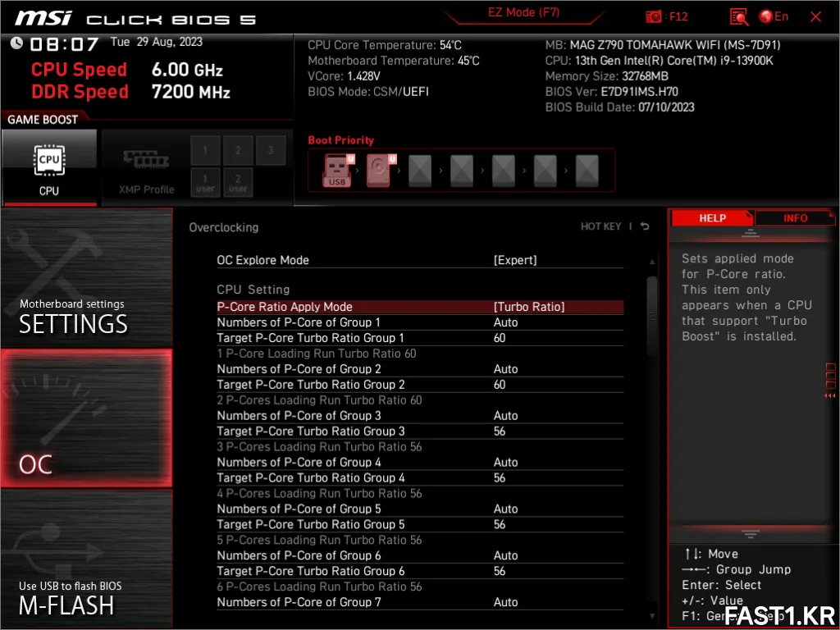Select Numbers of P-Core of Group 4

point(420,463)
